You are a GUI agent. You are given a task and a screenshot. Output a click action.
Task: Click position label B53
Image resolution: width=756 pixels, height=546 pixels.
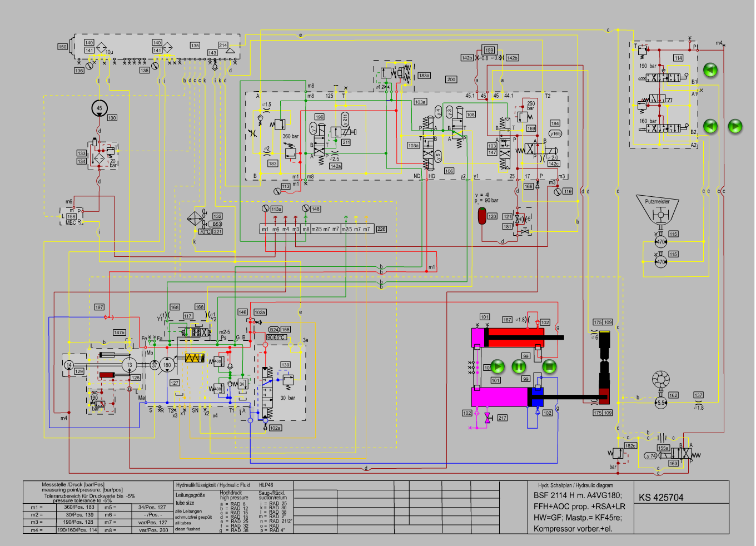click(217, 224)
